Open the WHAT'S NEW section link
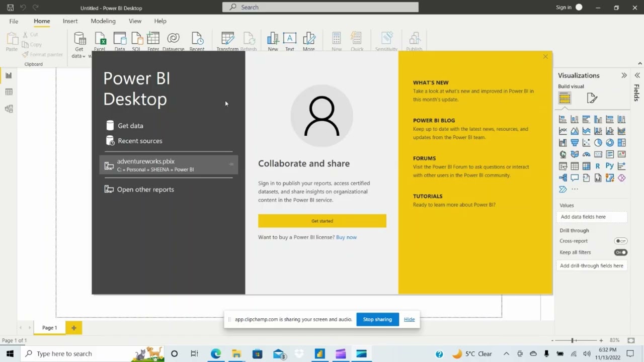The image size is (644, 362). coord(431,82)
